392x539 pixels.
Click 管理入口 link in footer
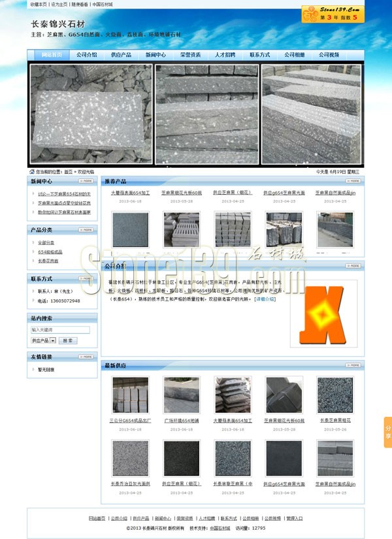coord(294,518)
